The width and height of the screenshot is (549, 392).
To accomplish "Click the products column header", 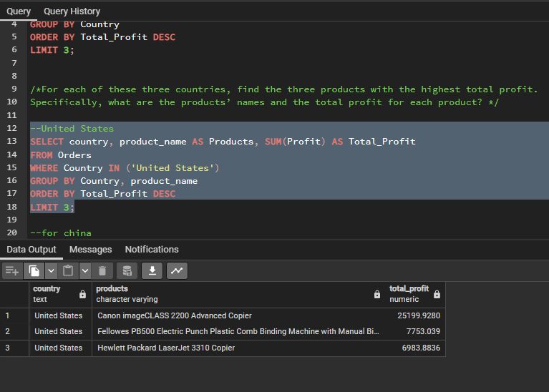I will pos(238,294).
